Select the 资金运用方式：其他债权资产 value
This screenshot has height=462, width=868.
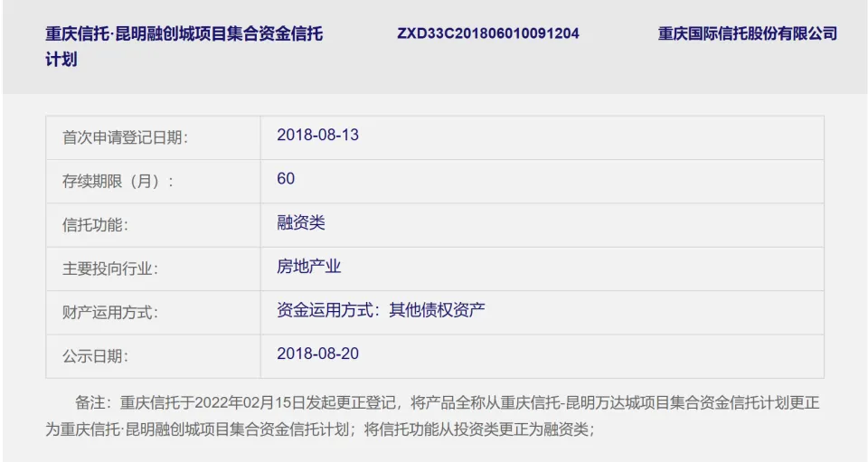click(x=381, y=309)
